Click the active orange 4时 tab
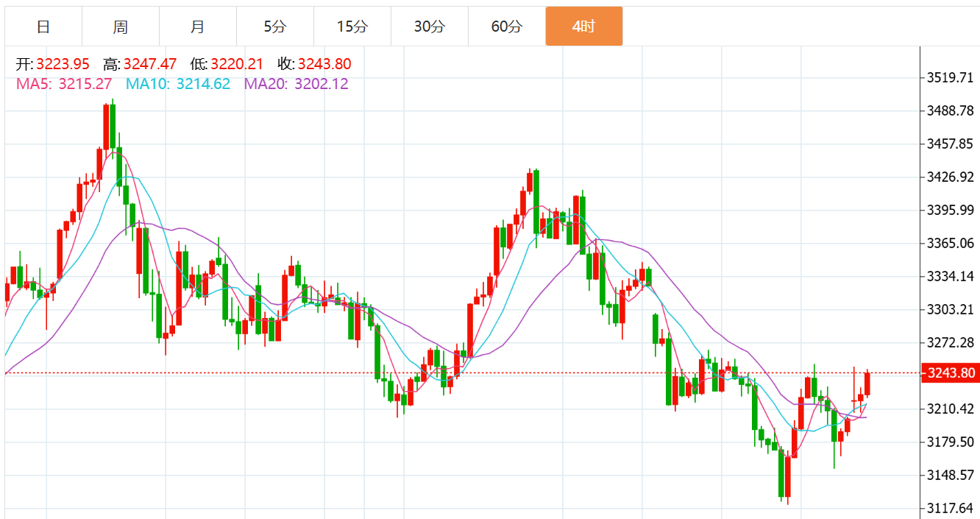Viewport: 980px width, 519px height. click(x=584, y=27)
